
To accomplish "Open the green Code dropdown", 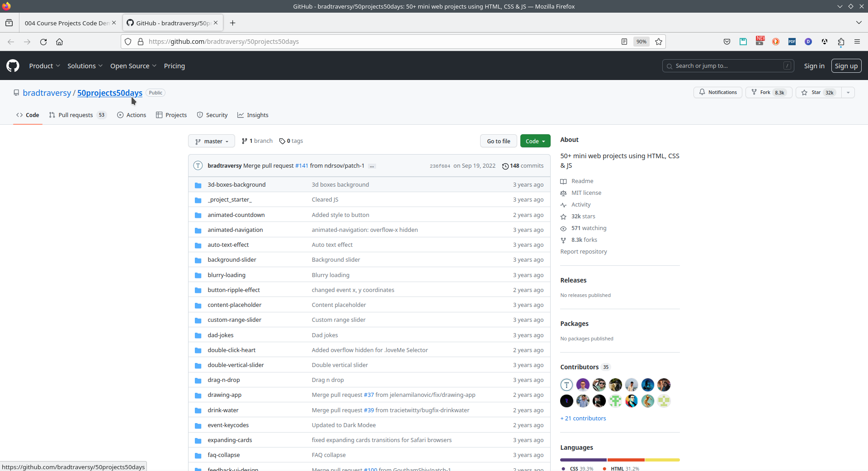I will click(535, 141).
